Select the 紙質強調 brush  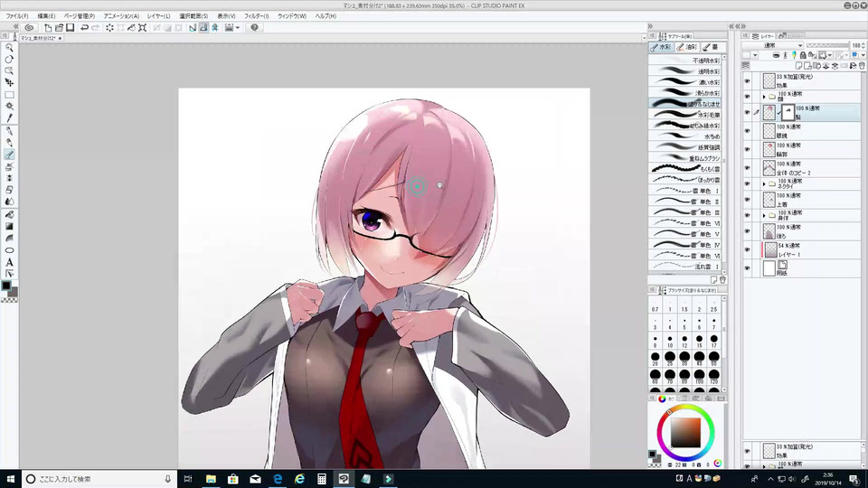coord(684,147)
